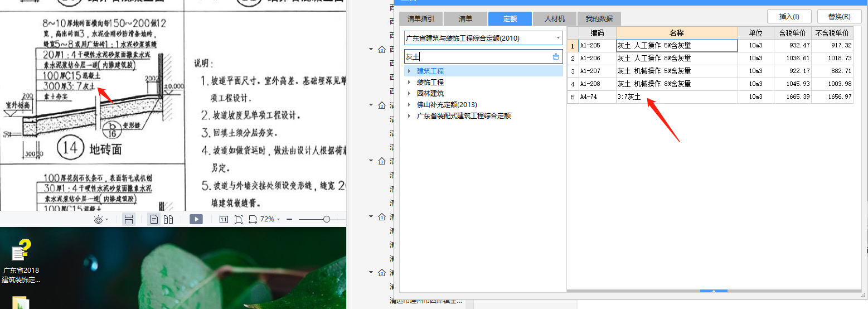
Task: Toggle continuous scrolling icon in PDF toolbar
Action: tap(128, 219)
